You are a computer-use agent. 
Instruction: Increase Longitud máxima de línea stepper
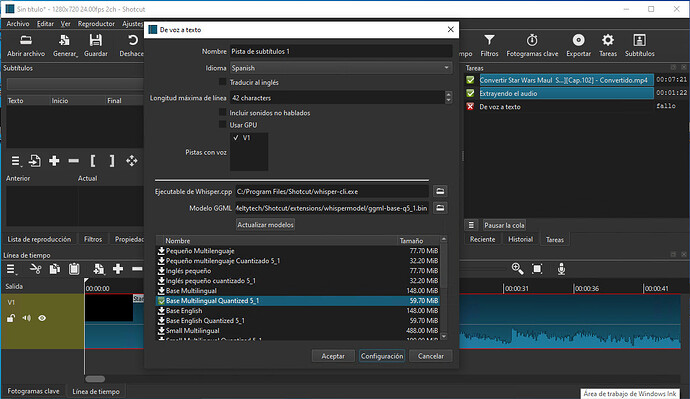click(x=448, y=95)
